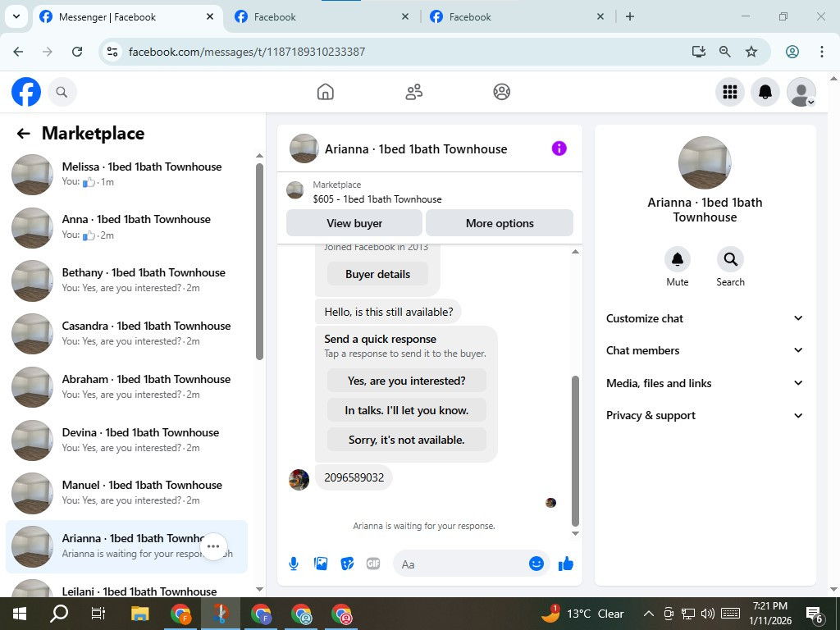Open the three-dot options on Arianna's chat

(x=213, y=546)
